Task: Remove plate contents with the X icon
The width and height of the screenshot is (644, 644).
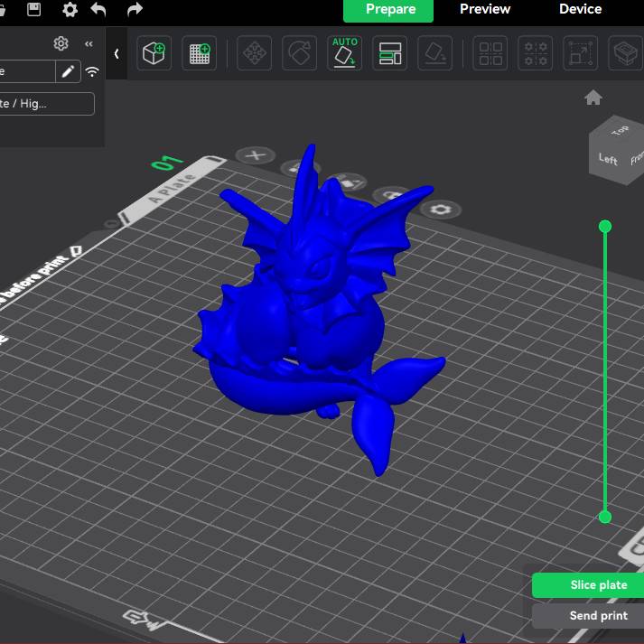Action: (256, 155)
